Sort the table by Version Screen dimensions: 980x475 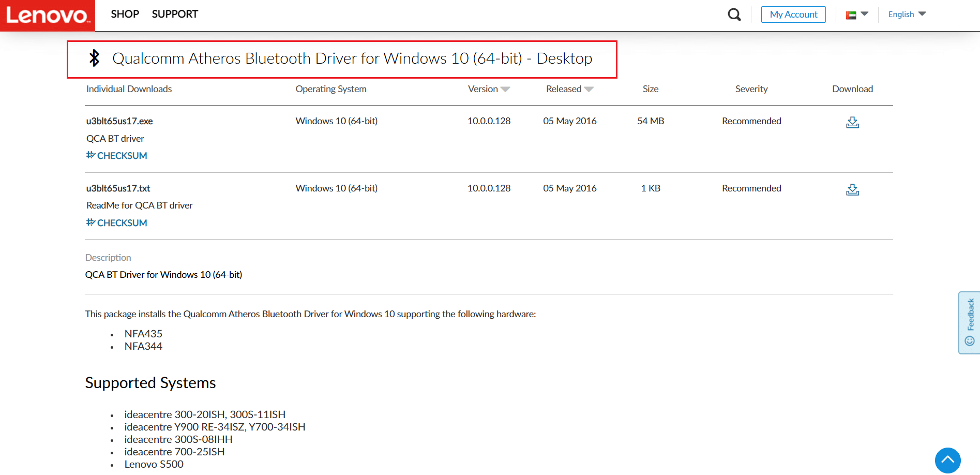489,89
